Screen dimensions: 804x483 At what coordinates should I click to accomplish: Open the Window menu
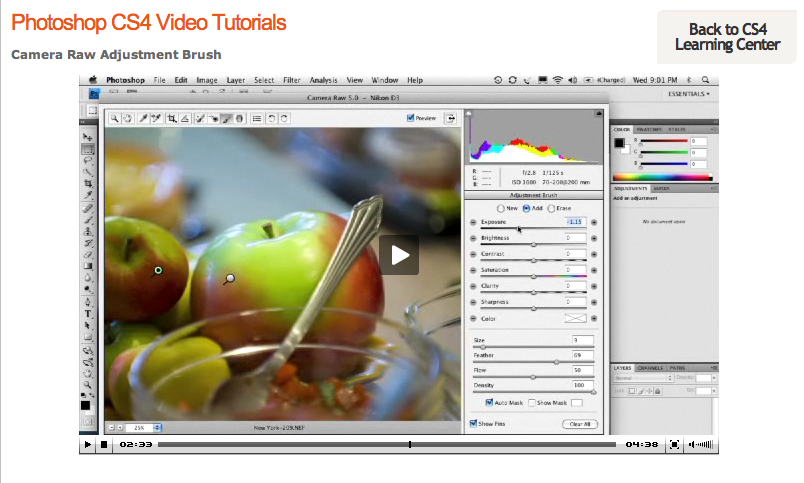point(385,80)
